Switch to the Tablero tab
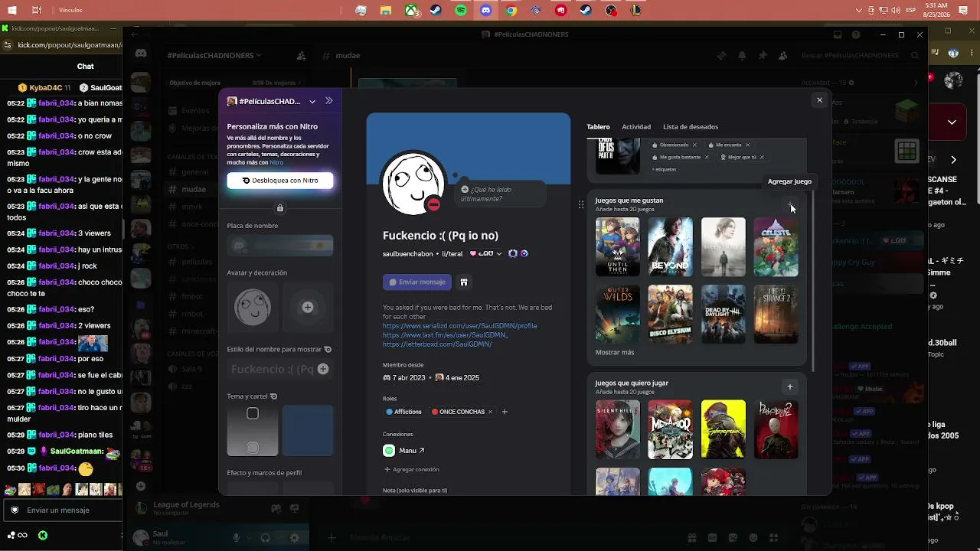The image size is (980, 551). (x=598, y=127)
